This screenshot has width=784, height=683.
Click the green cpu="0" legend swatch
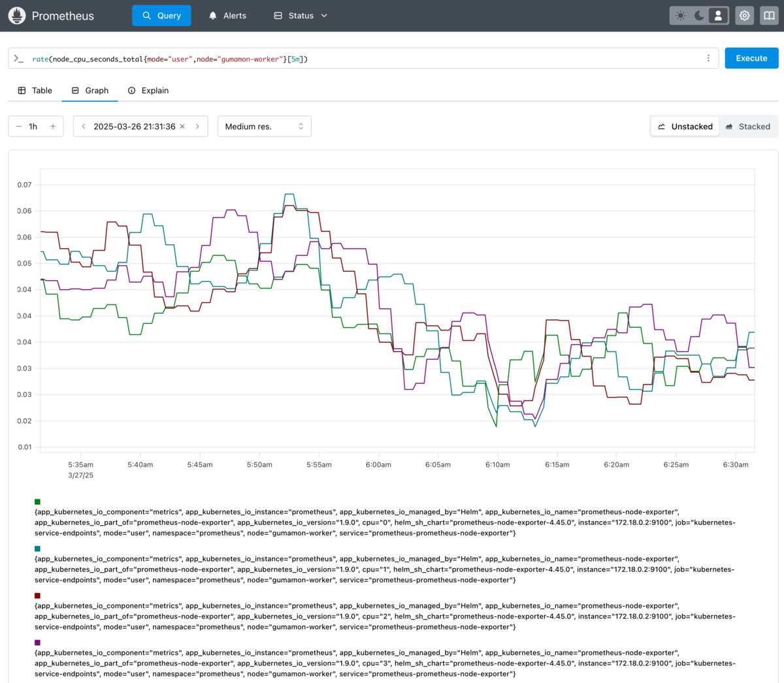coord(37,501)
